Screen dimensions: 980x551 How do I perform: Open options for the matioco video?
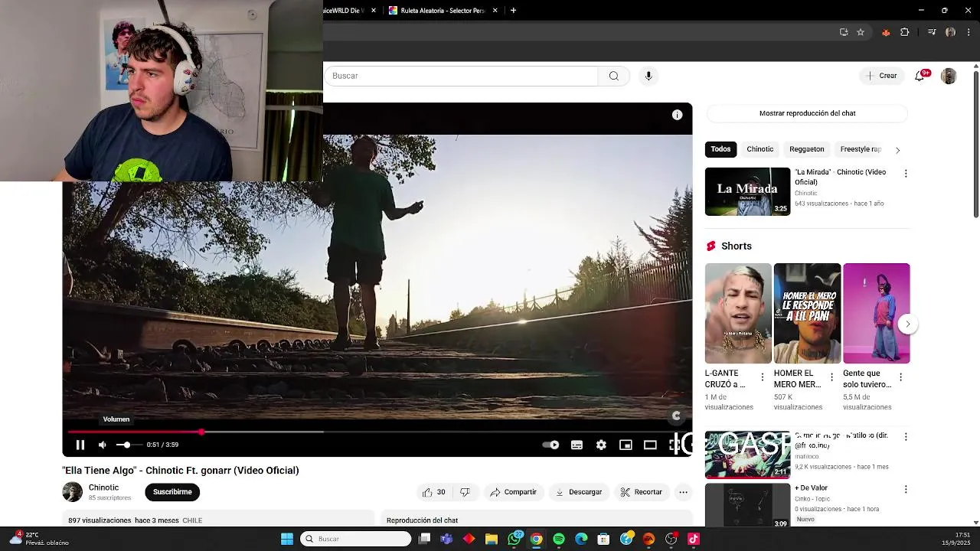pos(906,437)
